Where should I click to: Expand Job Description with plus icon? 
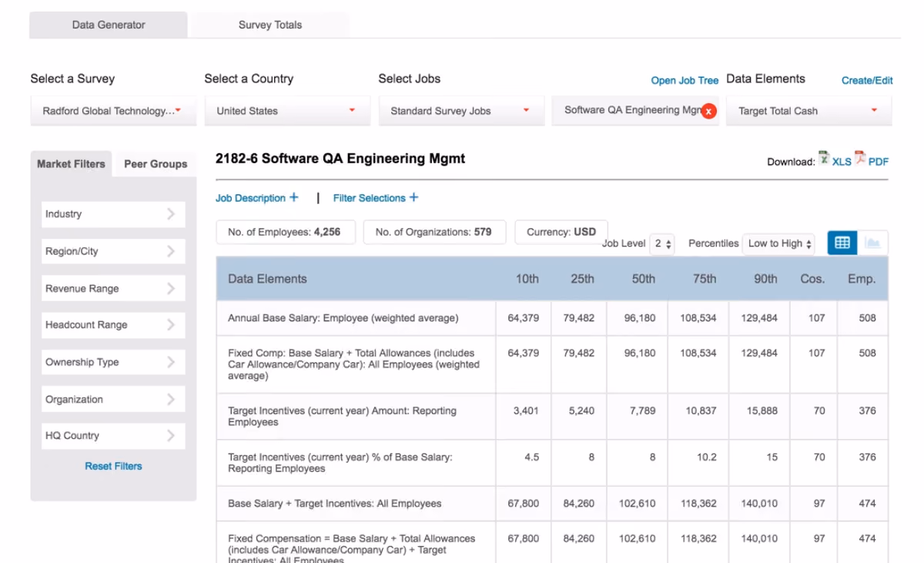click(256, 198)
